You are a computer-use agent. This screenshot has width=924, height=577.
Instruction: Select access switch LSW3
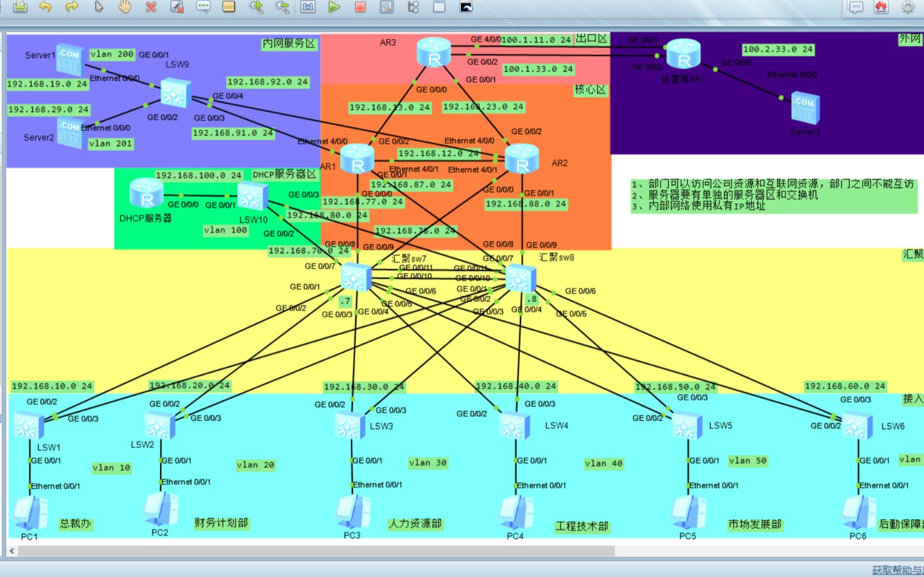point(350,426)
